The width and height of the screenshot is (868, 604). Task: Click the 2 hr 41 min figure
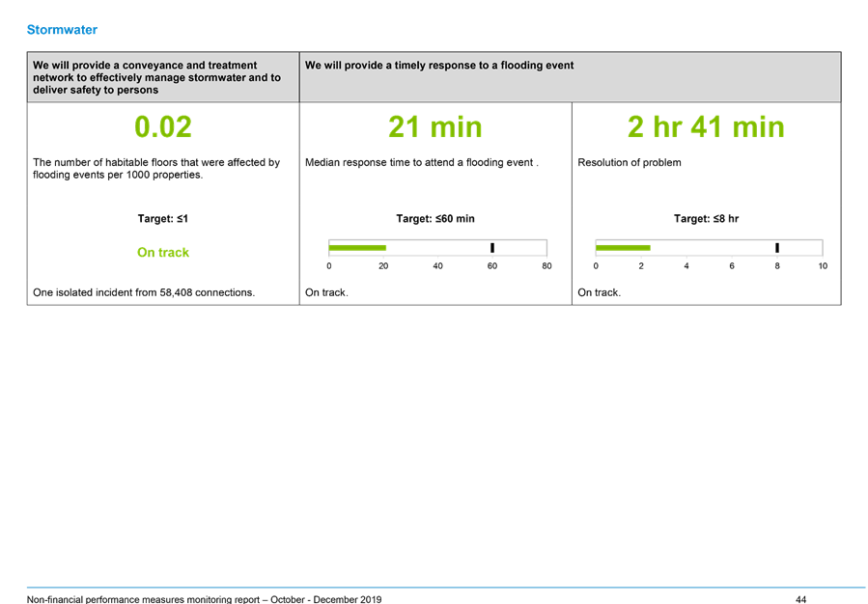point(706,126)
